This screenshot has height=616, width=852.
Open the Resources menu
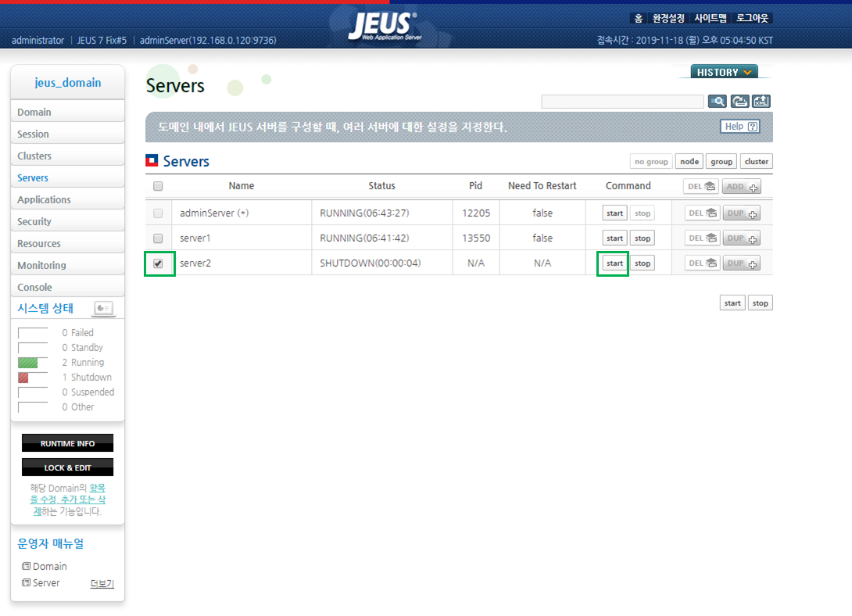67,243
